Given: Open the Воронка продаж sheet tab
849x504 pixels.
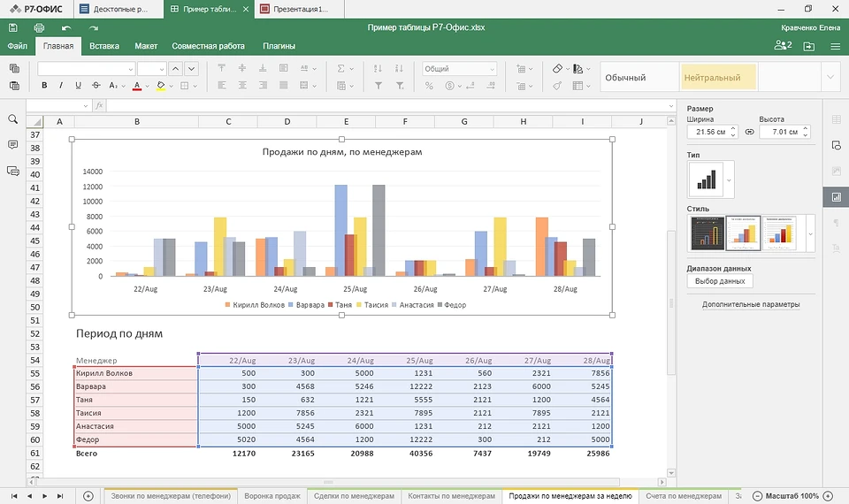Looking at the screenshot, I should pyautogui.click(x=272, y=496).
